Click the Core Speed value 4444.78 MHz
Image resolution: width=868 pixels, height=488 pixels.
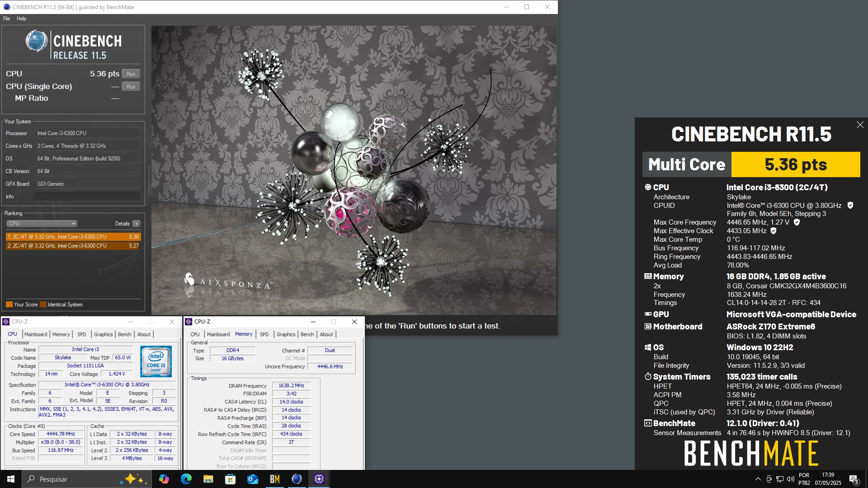[x=61, y=434]
